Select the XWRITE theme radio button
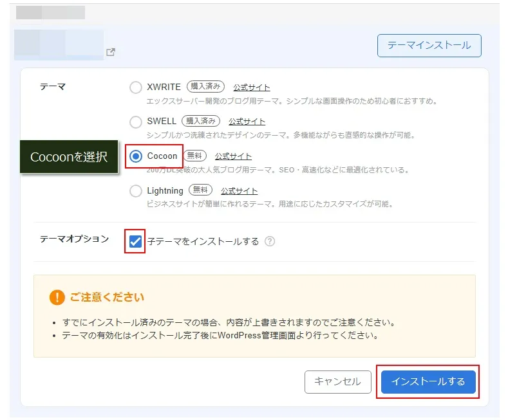 (x=136, y=87)
